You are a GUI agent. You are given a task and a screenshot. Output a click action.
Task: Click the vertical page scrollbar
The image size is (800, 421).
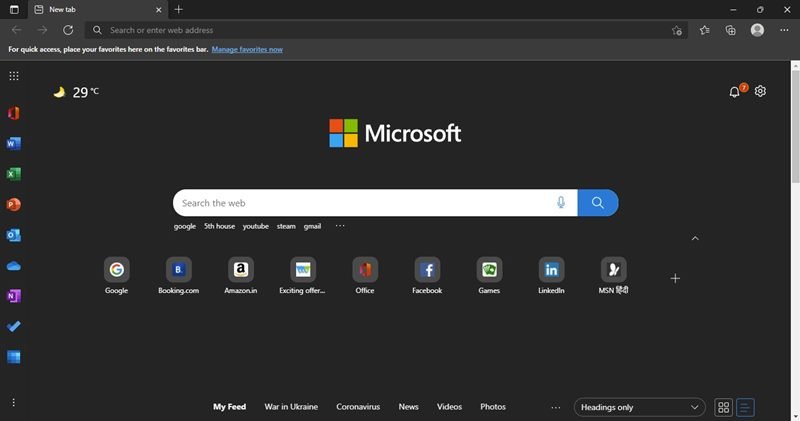(795, 126)
